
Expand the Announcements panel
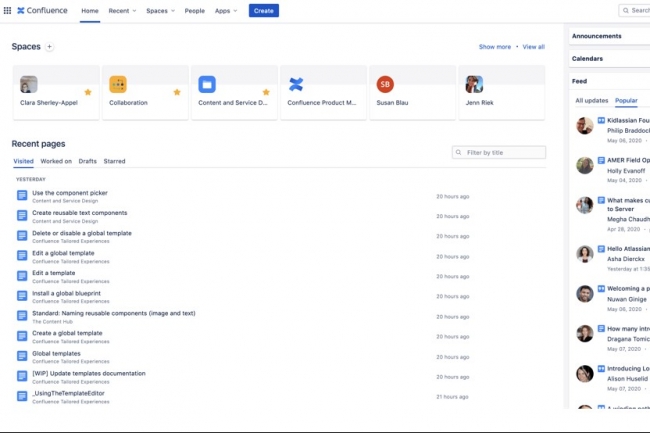coord(609,36)
